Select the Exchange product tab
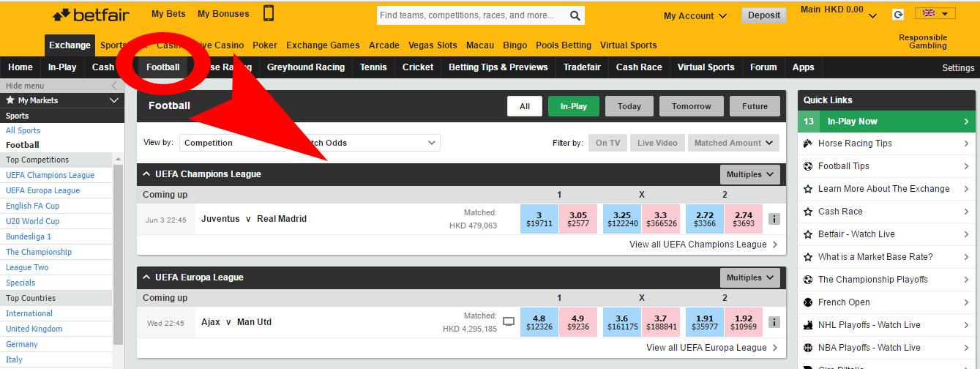The width and height of the screenshot is (980, 369). tap(70, 45)
